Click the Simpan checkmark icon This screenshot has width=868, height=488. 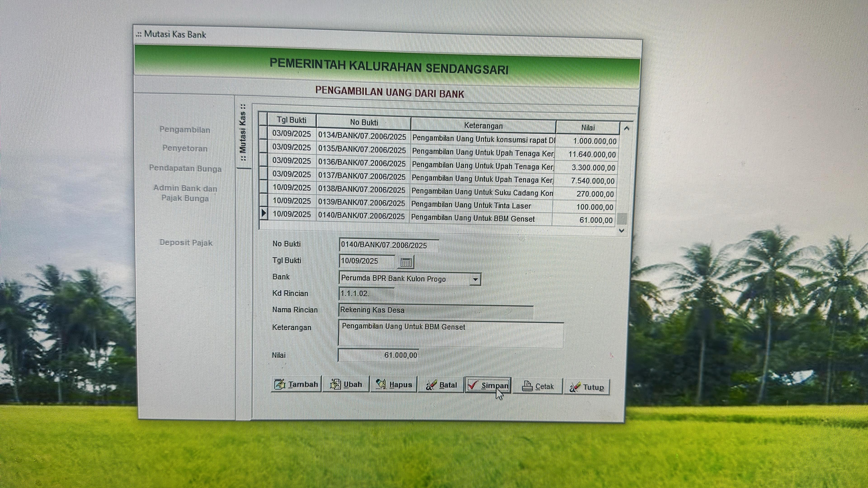(473, 385)
